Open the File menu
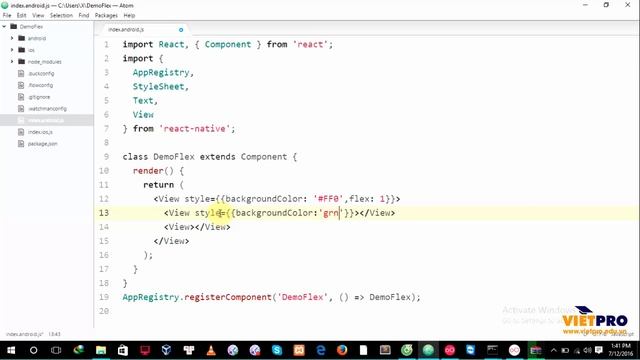640x360 pixels. click(x=7, y=16)
